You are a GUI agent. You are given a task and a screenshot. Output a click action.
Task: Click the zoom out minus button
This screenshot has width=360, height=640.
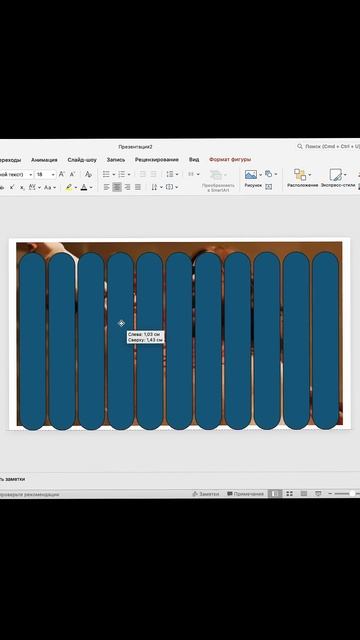(330, 494)
